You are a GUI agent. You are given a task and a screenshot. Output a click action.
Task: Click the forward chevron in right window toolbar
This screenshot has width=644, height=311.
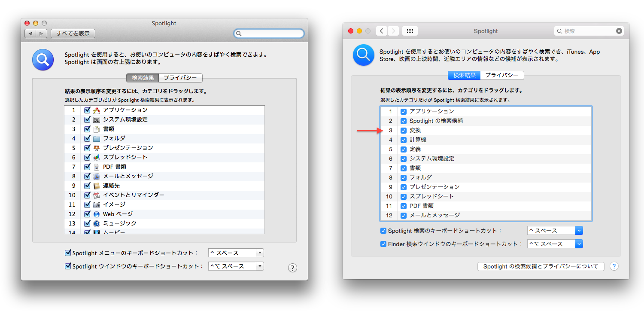(393, 31)
